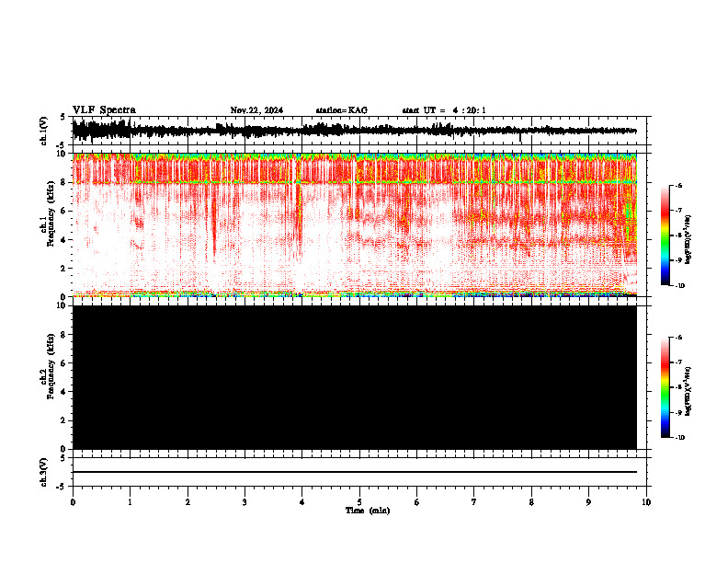Screen dimensions: 728x563
Task: Click the ch.2 spectrogram color bar
Action: [665, 387]
